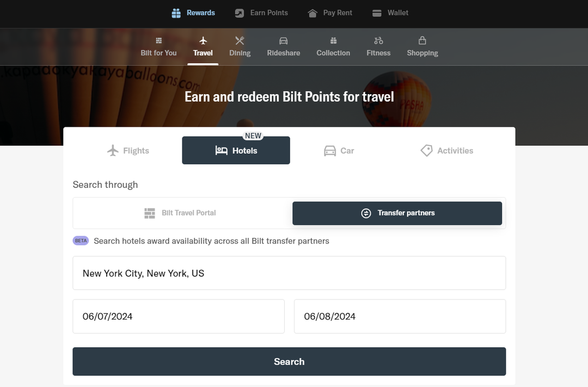Image resolution: width=588 pixels, height=387 pixels.
Task: Click the Collection icon in the navigation
Action: (333, 40)
